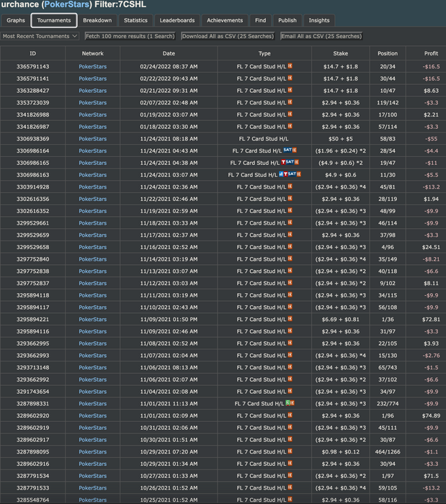Click the orange icon in row 3353723039
Screen dimensions: 446x504
click(x=290, y=102)
